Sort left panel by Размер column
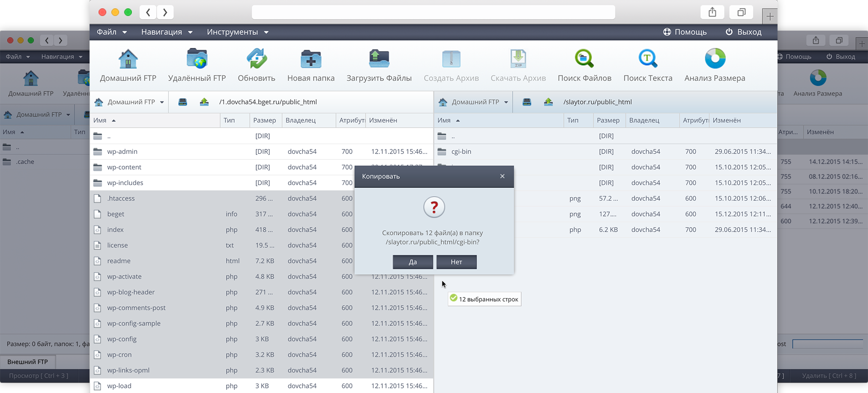Screen dimensions: 868x393 coord(265,120)
